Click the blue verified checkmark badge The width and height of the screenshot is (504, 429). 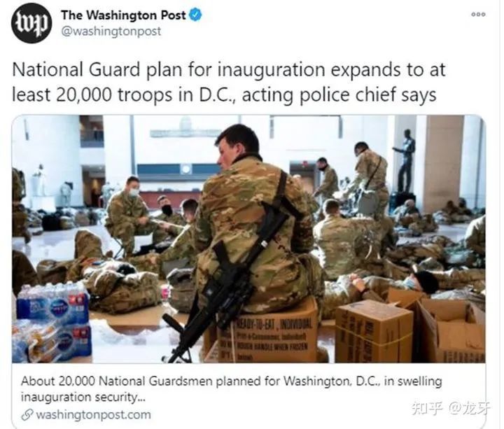point(195,15)
